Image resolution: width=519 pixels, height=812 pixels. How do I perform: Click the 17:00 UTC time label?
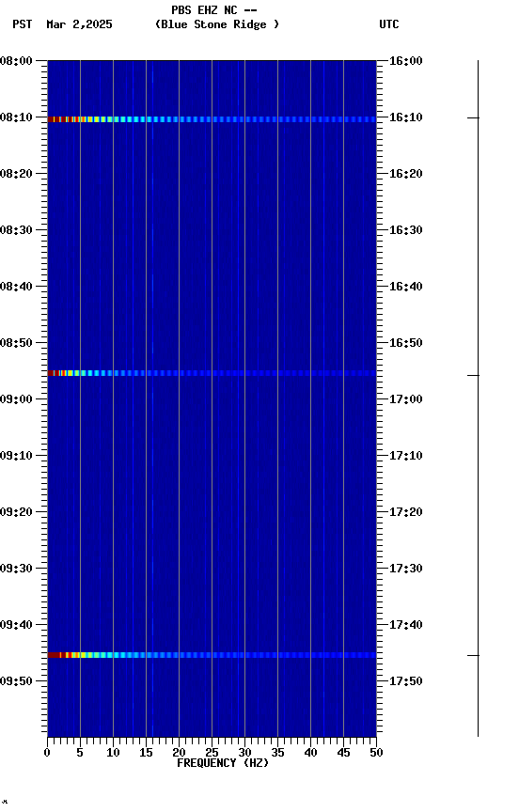click(406, 399)
